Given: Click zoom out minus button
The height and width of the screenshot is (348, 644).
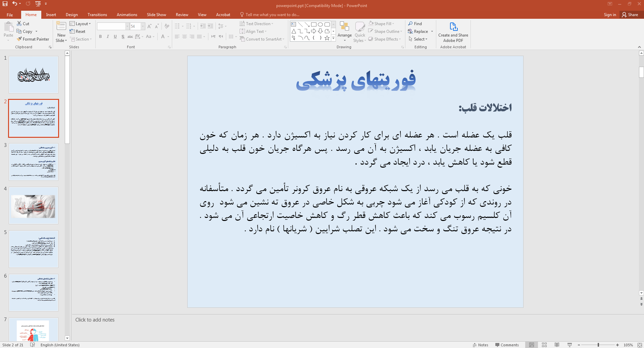Looking at the screenshot, I should click(579, 345).
